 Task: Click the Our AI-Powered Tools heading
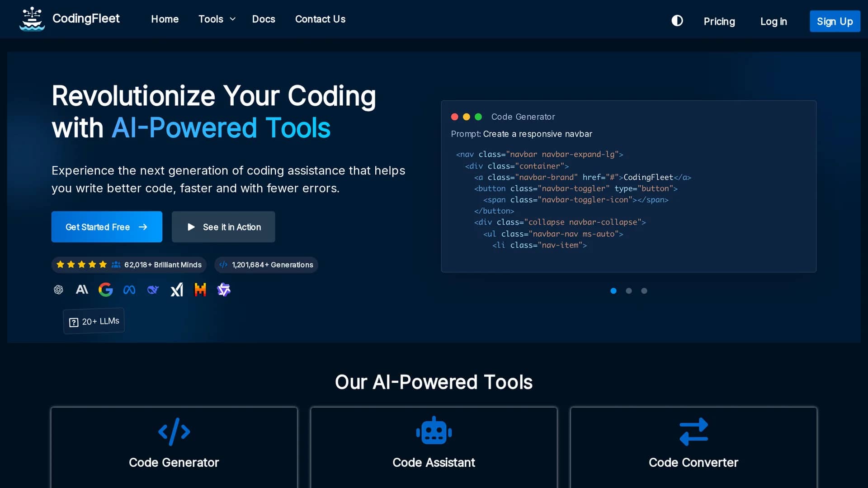434,382
